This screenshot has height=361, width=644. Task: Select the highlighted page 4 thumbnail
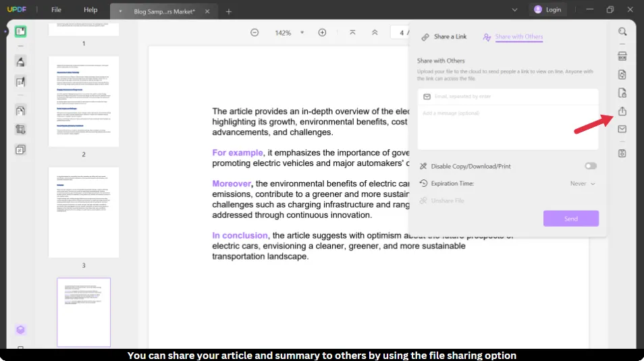[x=84, y=312]
